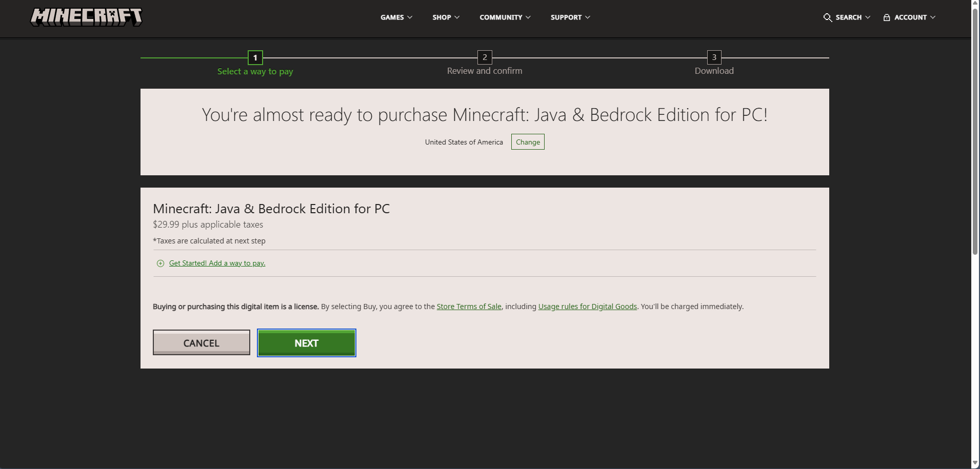Click the page vertical scrollbar thumb
This screenshot has height=469, width=980.
(x=975, y=128)
